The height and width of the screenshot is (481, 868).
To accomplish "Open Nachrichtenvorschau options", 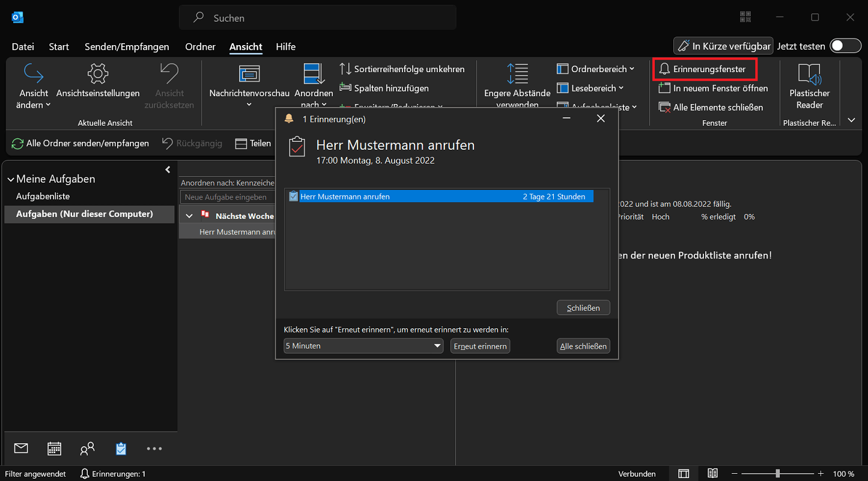I will (249, 87).
